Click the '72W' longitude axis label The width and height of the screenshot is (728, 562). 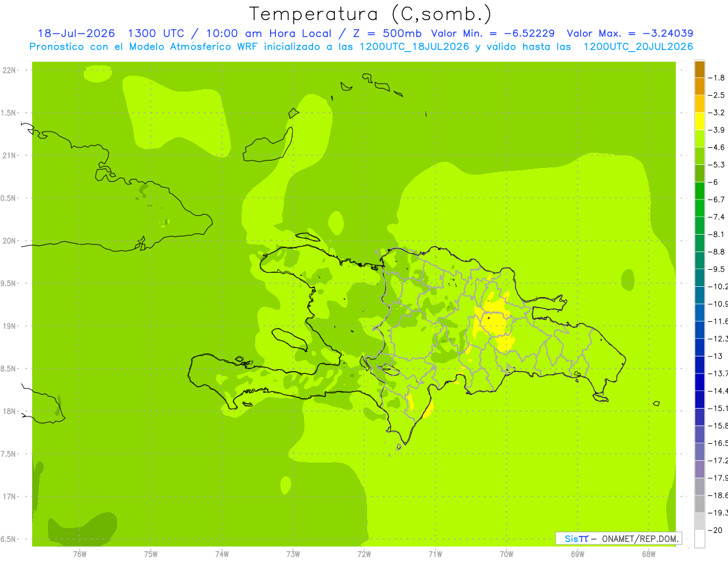pyautogui.click(x=365, y=554)
